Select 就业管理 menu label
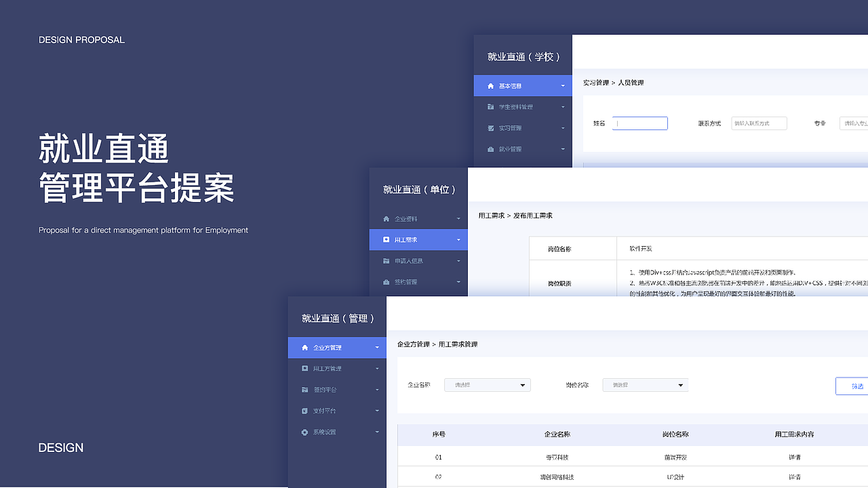 coord(511,149)
